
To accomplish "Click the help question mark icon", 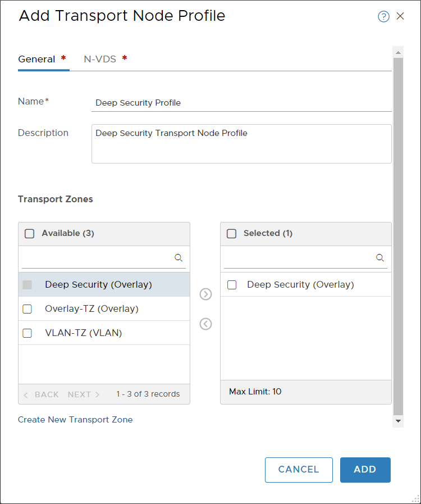I will 383,16.
